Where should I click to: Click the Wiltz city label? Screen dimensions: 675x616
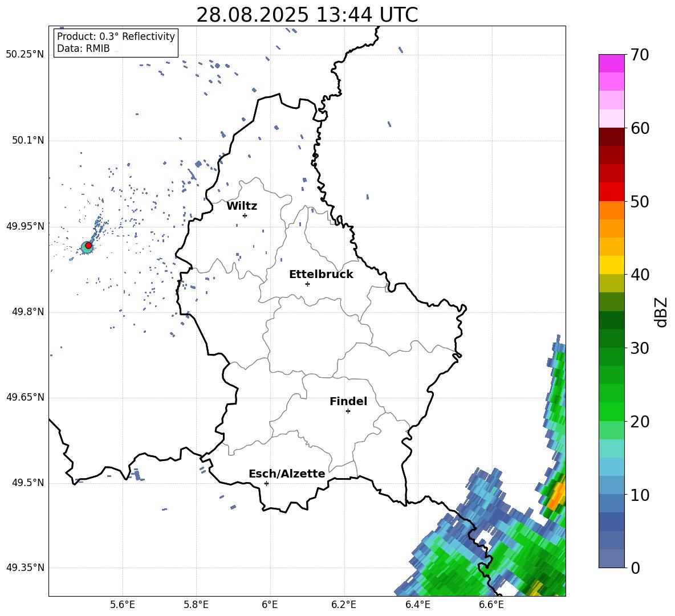tap(242, 206)
